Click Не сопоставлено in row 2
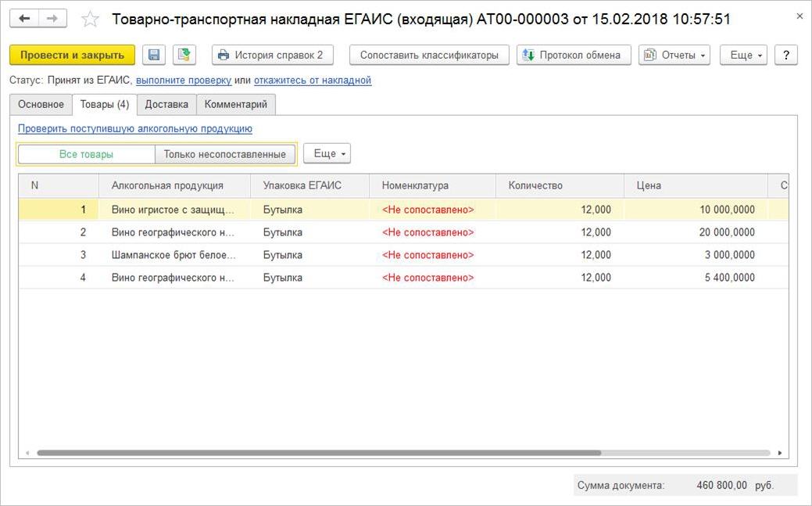 pos(427,232)
